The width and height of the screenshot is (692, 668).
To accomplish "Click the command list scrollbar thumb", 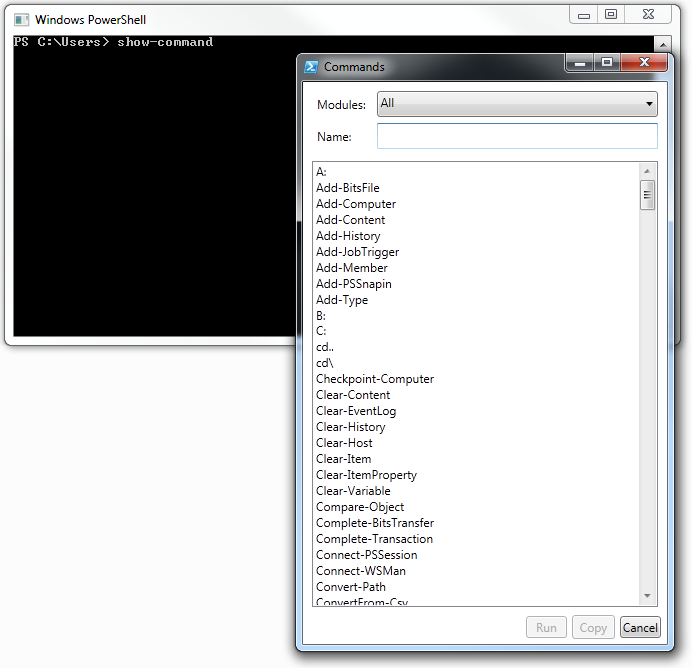I will (647, 195).
